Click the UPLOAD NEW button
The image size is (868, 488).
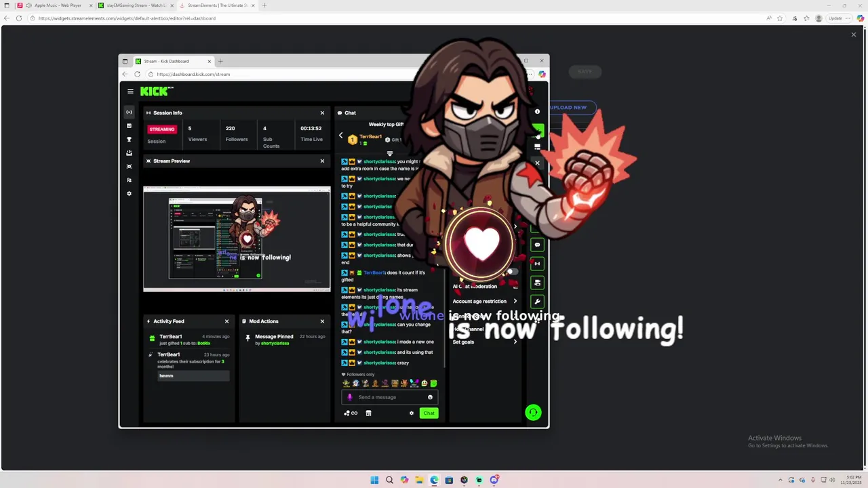568,107
